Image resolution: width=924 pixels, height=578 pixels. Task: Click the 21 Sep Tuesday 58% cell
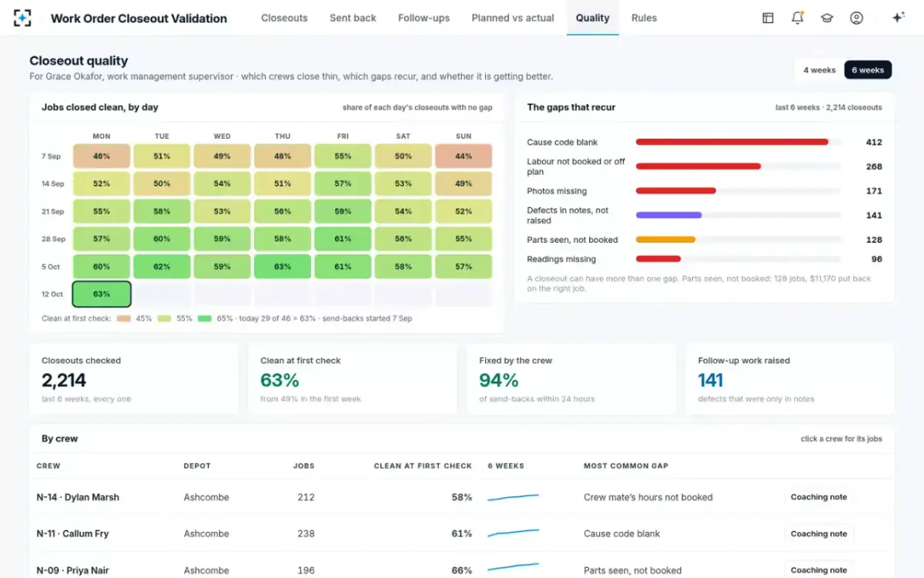[x=162, y=211]
